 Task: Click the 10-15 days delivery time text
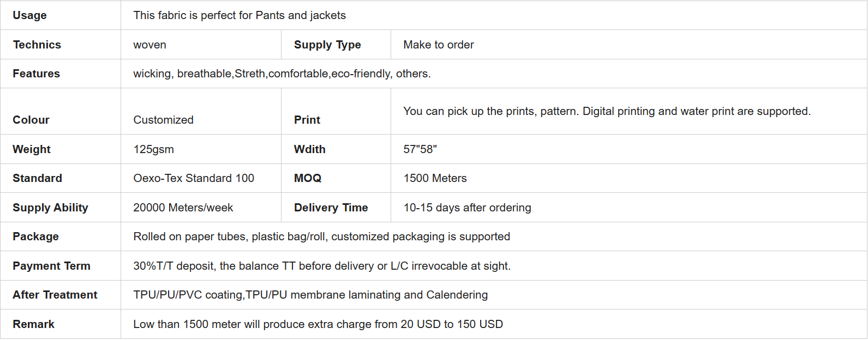[467, 208]
